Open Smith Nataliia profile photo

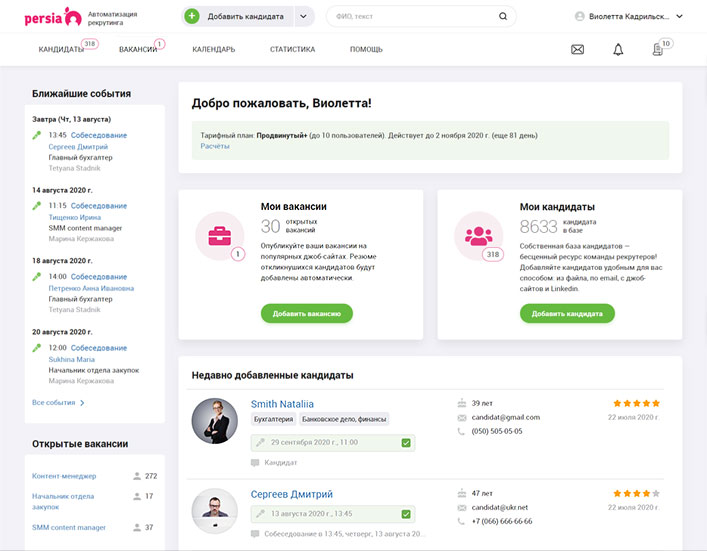point(215,421)
